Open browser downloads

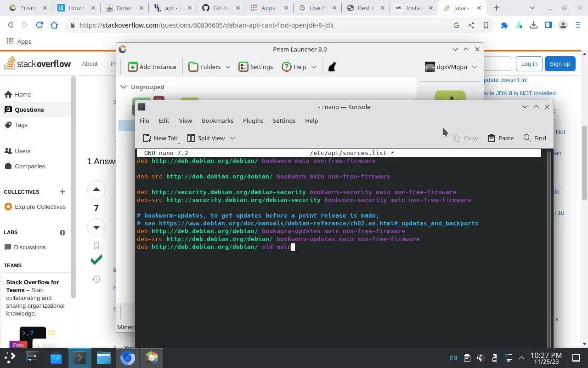(x=534, y=25)
